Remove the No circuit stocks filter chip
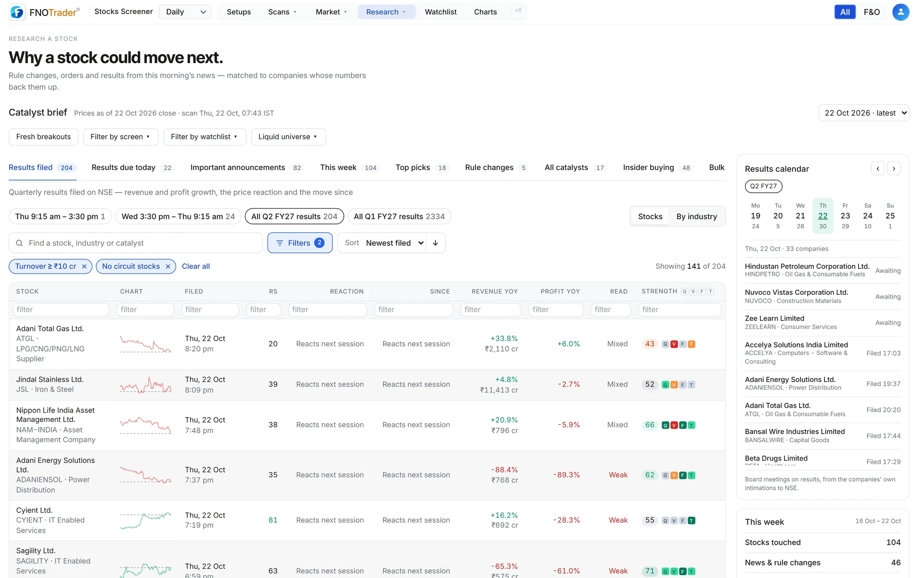This screenshot has height=578, width=924. pyautogui.click(x=168, y=266)
